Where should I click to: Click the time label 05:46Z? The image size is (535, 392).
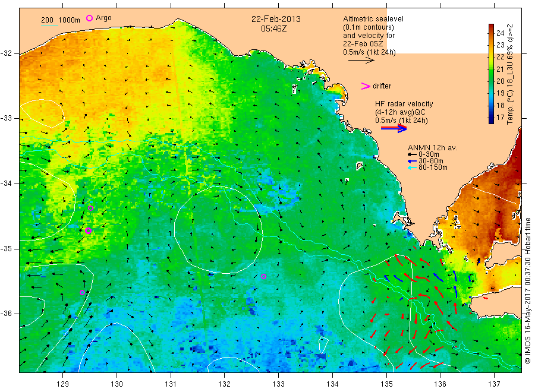[x=274, y=29]
